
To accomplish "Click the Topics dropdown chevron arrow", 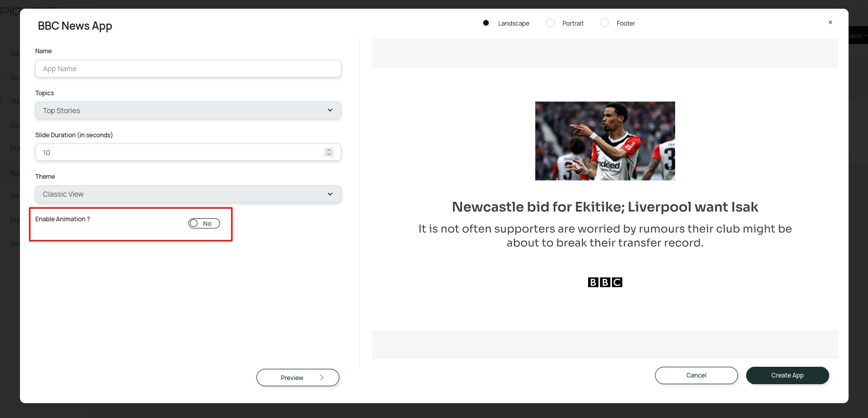I will pyautogui.click(x=330, y=110).
